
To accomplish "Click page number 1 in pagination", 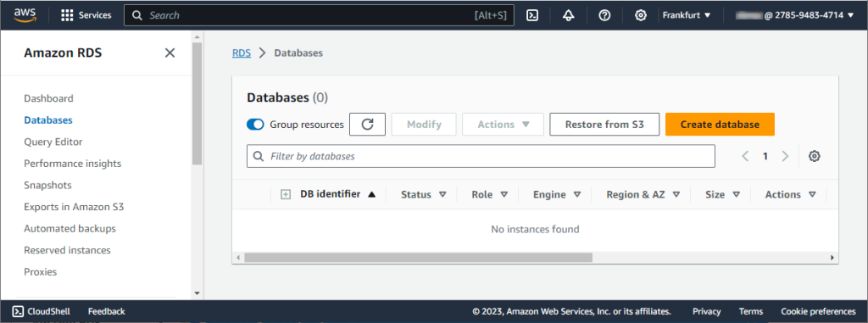I will [765, 156].
